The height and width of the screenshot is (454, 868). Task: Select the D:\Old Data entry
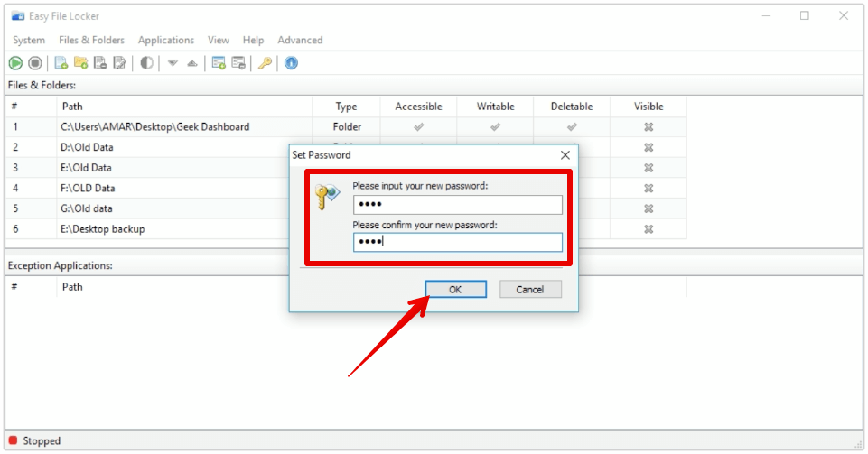tap(87, 148)
